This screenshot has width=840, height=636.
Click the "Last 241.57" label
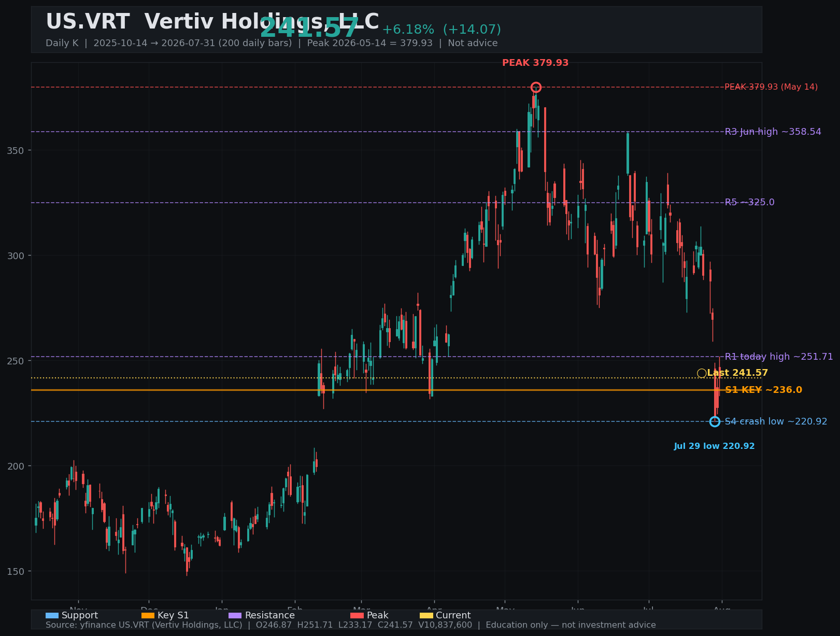tap(737, 373)
